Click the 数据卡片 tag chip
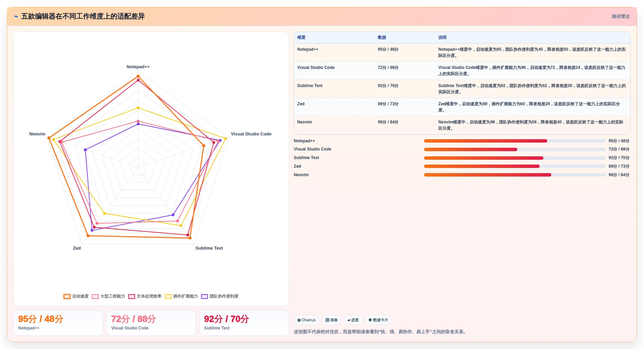The image size is (644, 349). click(378, 320)
